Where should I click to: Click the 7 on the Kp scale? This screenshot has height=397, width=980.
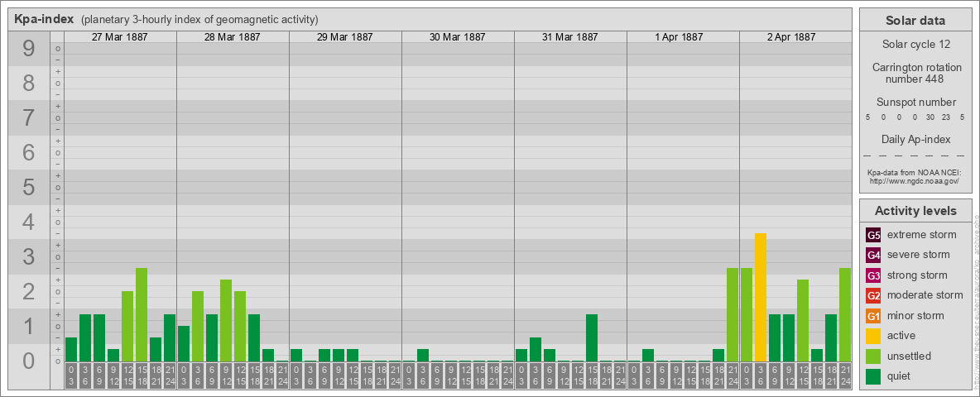(28, 118)
